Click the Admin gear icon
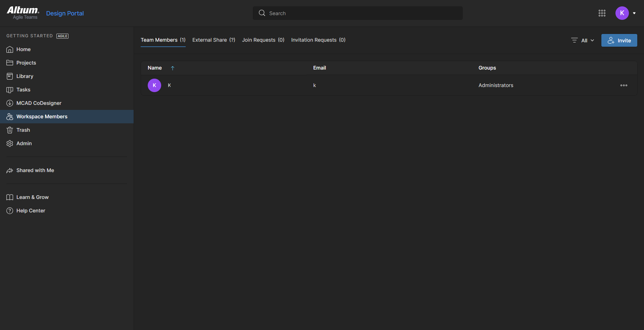 [x=10, y=143]
